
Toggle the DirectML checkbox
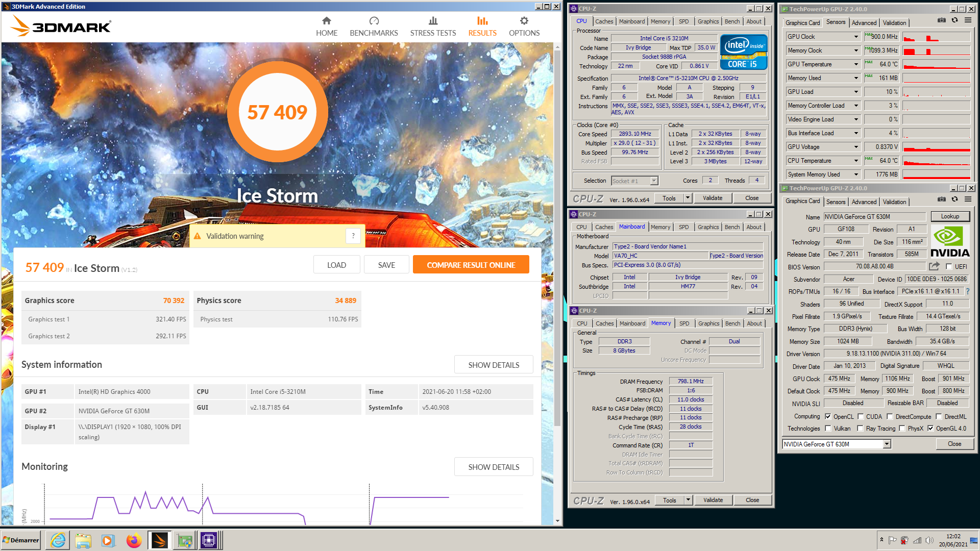939,417
